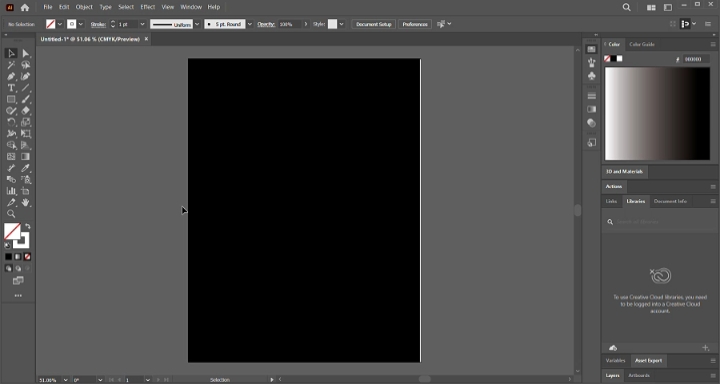Select the Eyedropper tool
Image resolution: width=720 pixels, height=384 pixels.
[26, 168]
